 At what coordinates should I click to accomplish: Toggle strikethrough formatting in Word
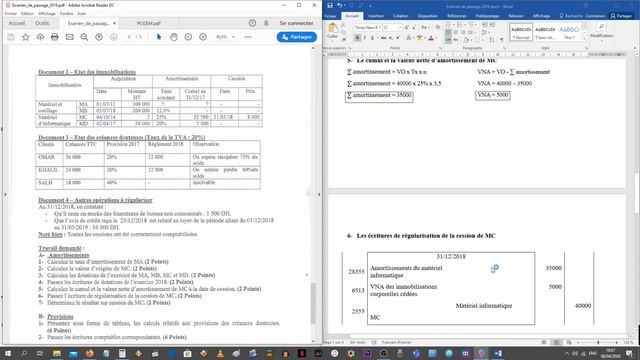pos(384,38)
